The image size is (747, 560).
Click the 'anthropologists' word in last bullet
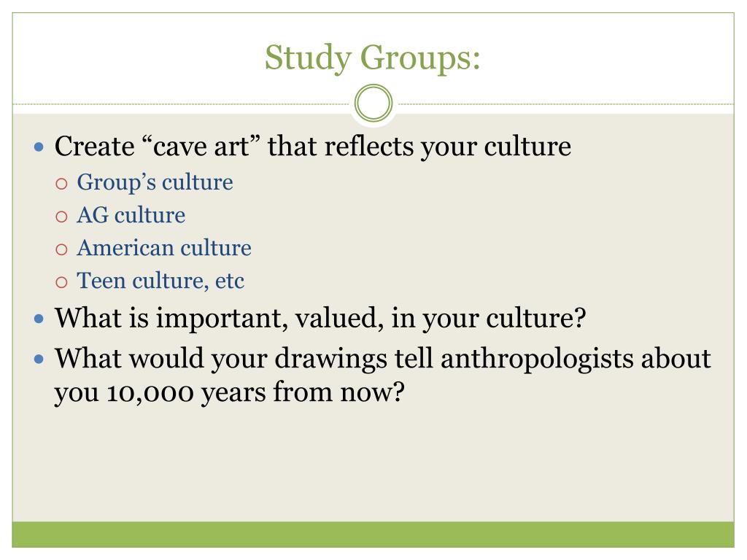[x=538, y=360]
